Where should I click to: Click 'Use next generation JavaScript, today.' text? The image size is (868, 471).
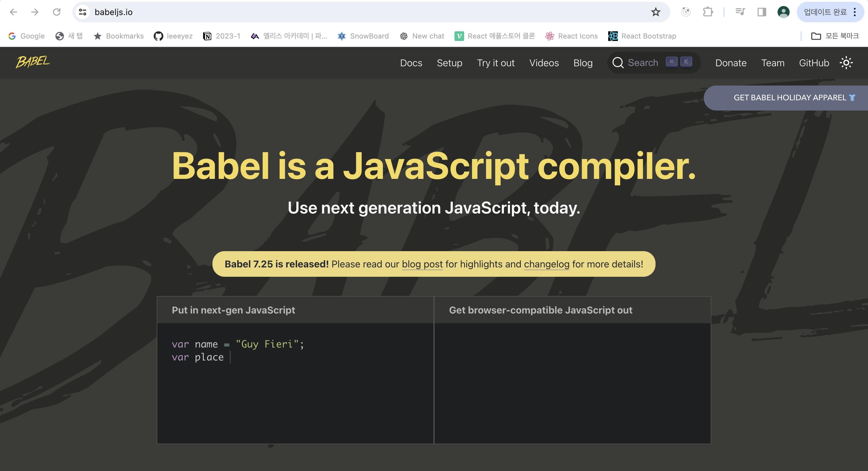click(434, 208)
